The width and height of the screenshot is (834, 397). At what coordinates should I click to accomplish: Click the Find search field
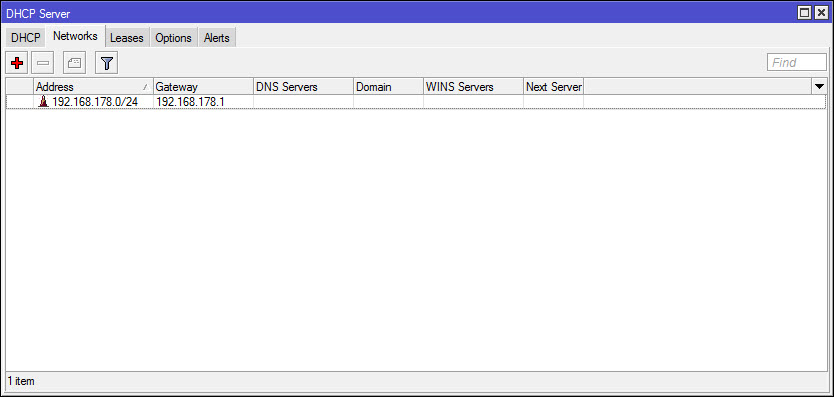797,62
